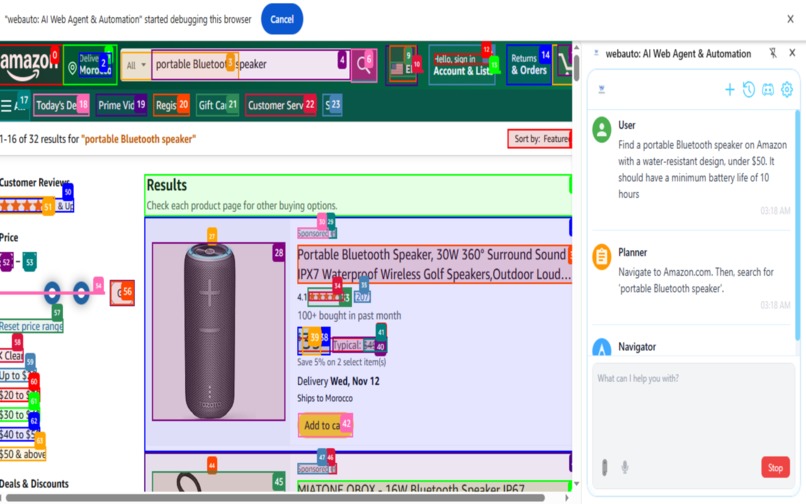Open chat history clock icon
Image resolution: width=806 pixels, height=504 pixels.
tap(748, 89)
